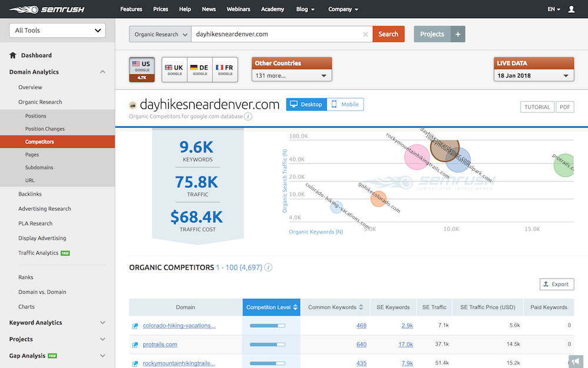This screenshot has height=368, width=588.
Task: Open Help in top navigation
Action: point(185,9)
